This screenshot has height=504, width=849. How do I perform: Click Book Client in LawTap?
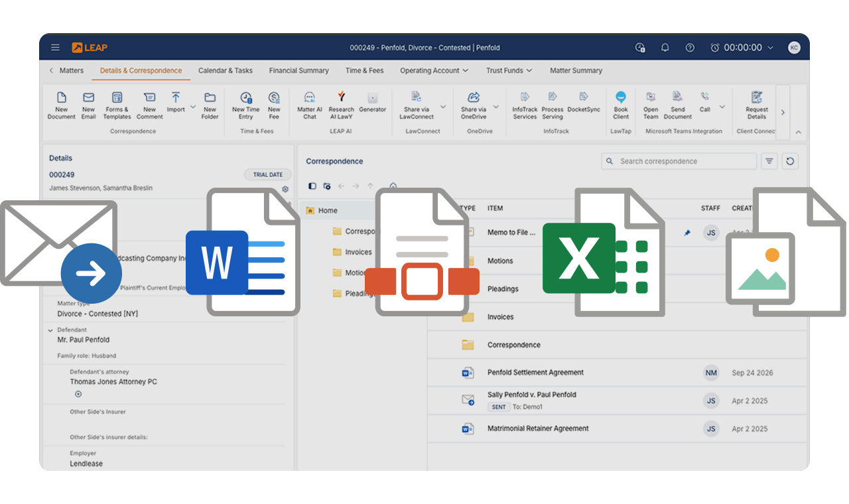[x=621, y=105]
